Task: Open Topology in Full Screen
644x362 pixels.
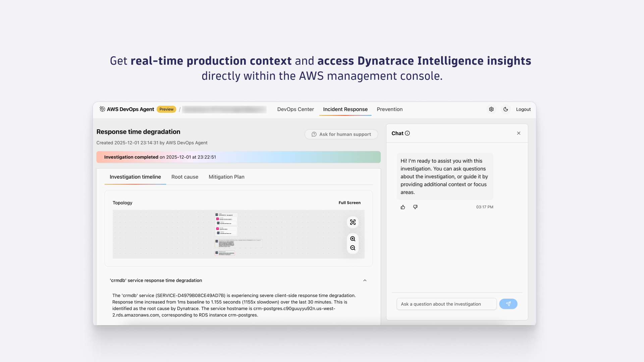Action: (350, 202)
